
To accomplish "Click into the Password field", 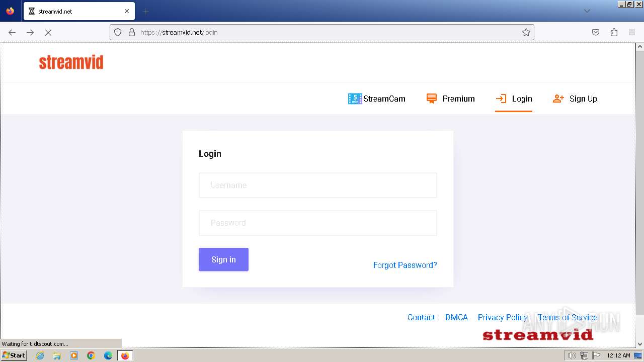I will point(318,223).
